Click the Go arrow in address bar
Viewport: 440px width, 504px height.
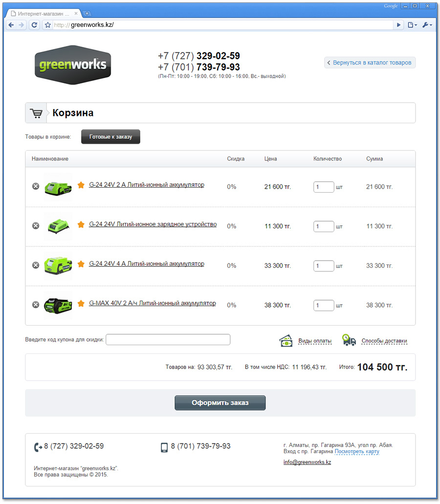(398, 25)
